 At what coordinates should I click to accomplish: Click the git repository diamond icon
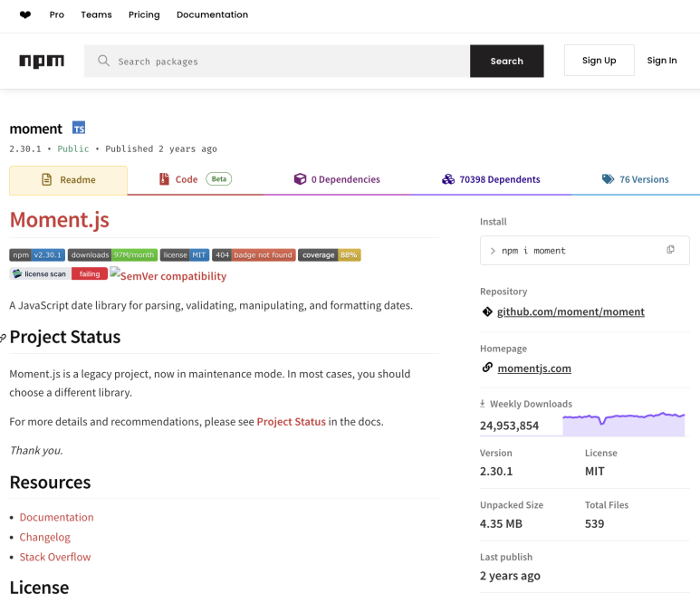pos(487,311)
